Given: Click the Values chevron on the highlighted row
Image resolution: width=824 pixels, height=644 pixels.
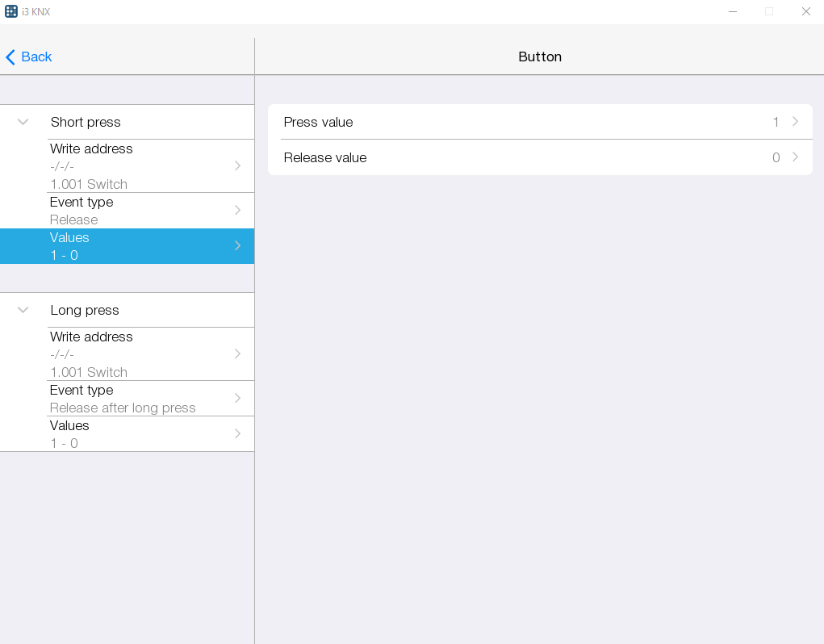Looking at the screenshot, I should (x=236, y=245).
